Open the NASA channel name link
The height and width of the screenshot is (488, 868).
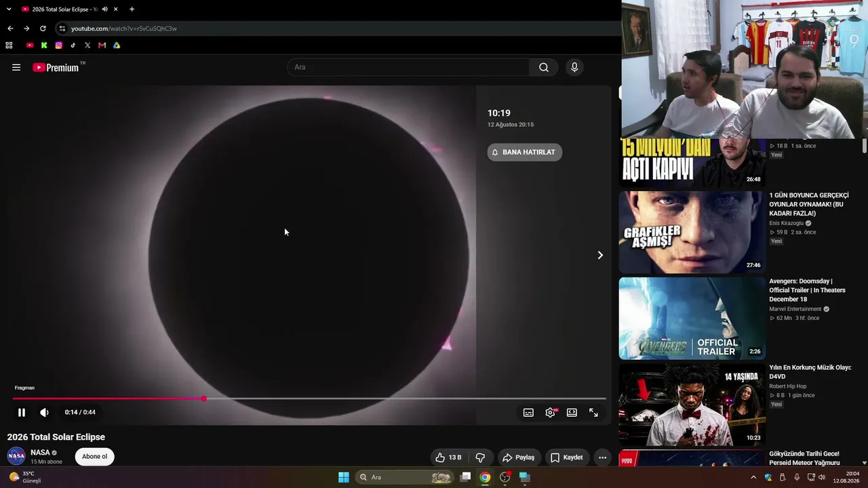click(x=40, y=452)
